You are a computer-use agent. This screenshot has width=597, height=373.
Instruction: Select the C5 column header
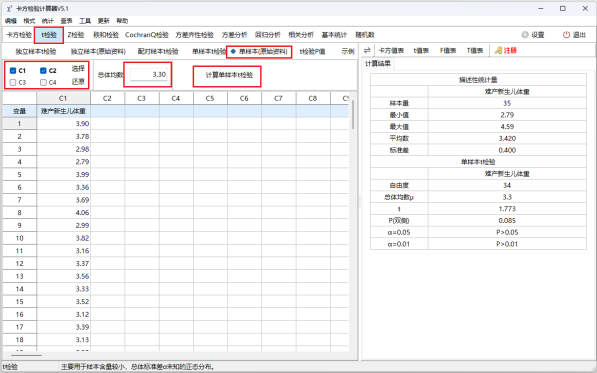point(210,98)
